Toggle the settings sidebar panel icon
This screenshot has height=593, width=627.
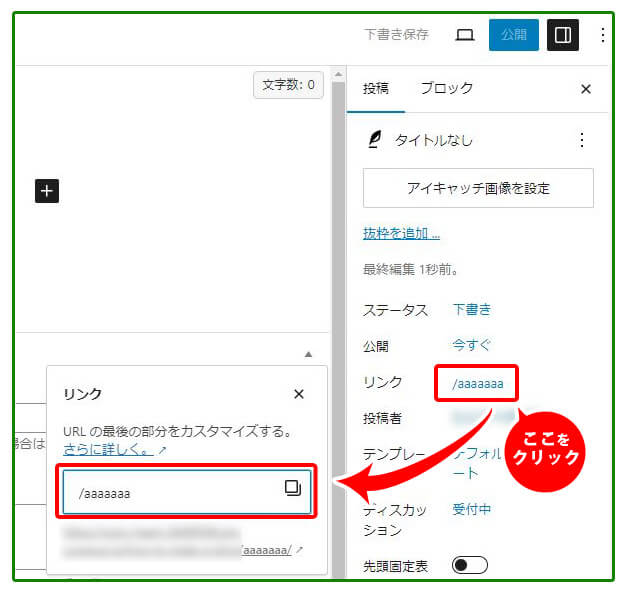click(563, 35)
